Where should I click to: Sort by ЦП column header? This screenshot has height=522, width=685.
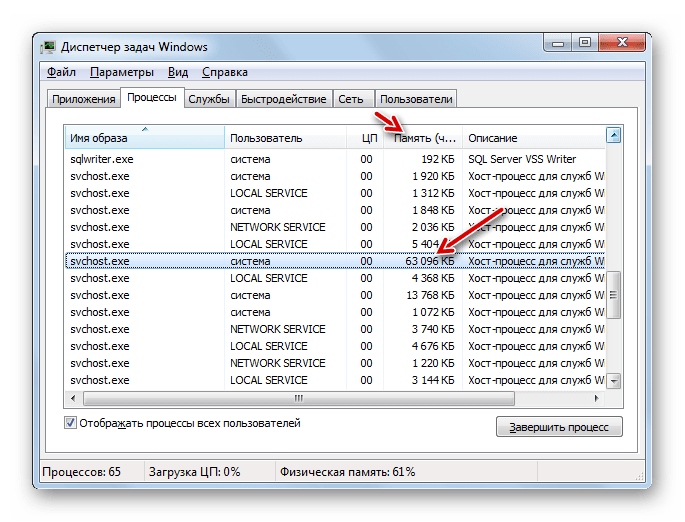(365, 138)
